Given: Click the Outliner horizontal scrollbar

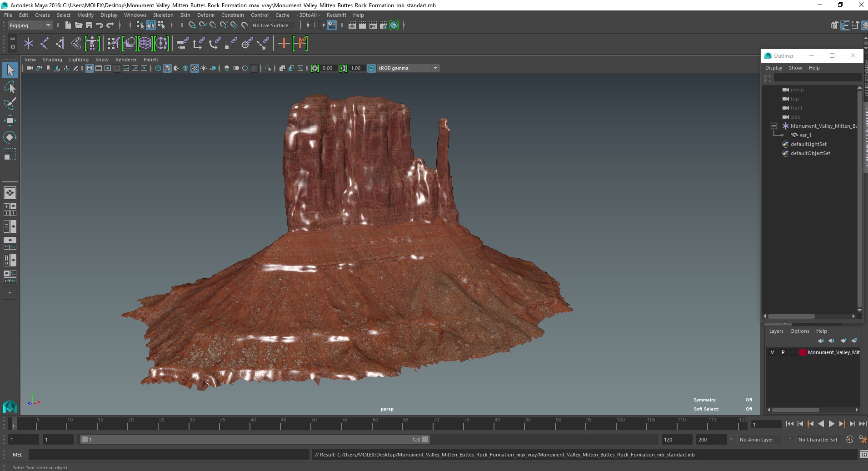Looking at the screenshot, I should click(x=792, y=316).
